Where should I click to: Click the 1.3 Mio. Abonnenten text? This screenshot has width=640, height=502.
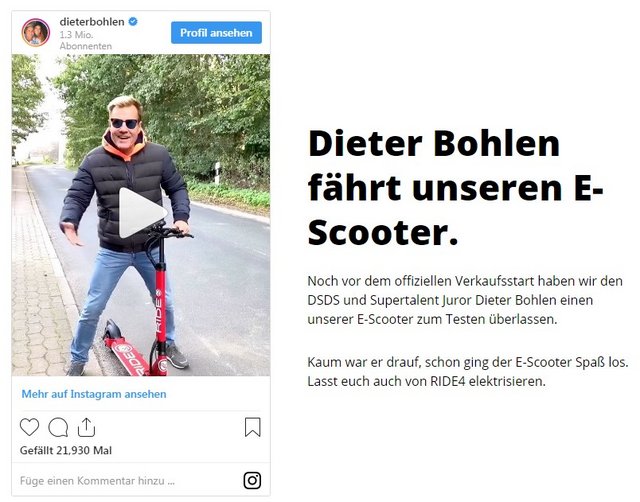point(86,40)
